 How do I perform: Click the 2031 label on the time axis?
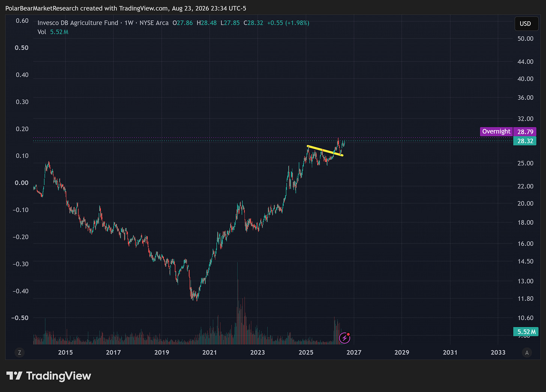pos(450,352)
